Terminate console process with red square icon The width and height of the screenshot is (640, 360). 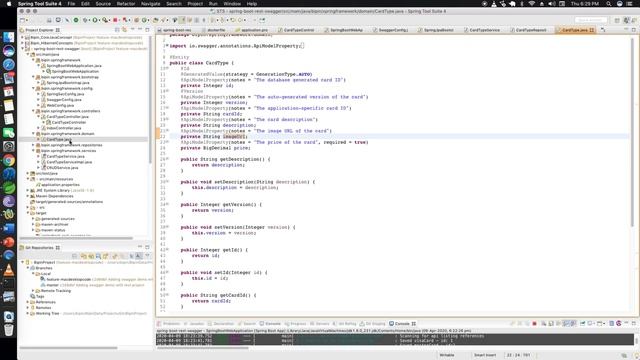tap(534, 323)
